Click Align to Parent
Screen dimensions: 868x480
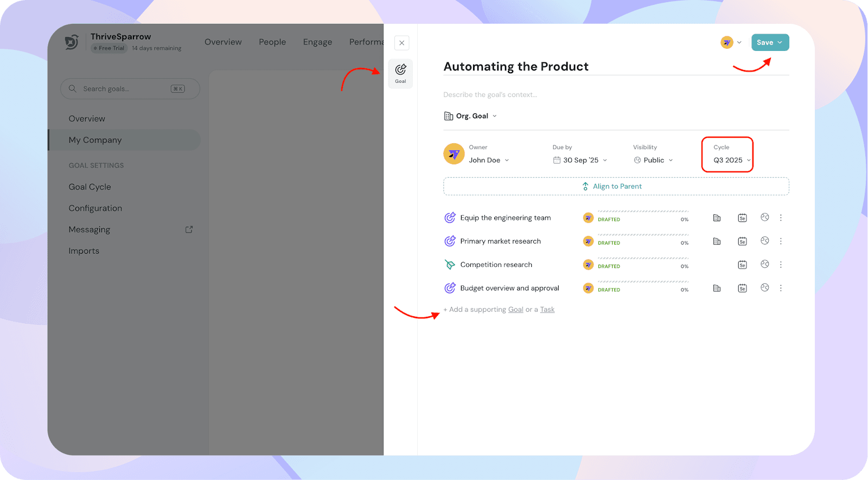(x=616, y=186)
